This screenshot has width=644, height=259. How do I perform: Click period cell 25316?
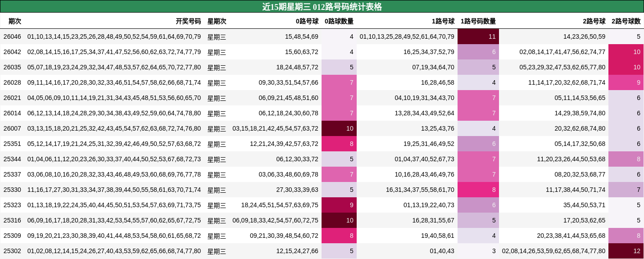click(12, 220)
